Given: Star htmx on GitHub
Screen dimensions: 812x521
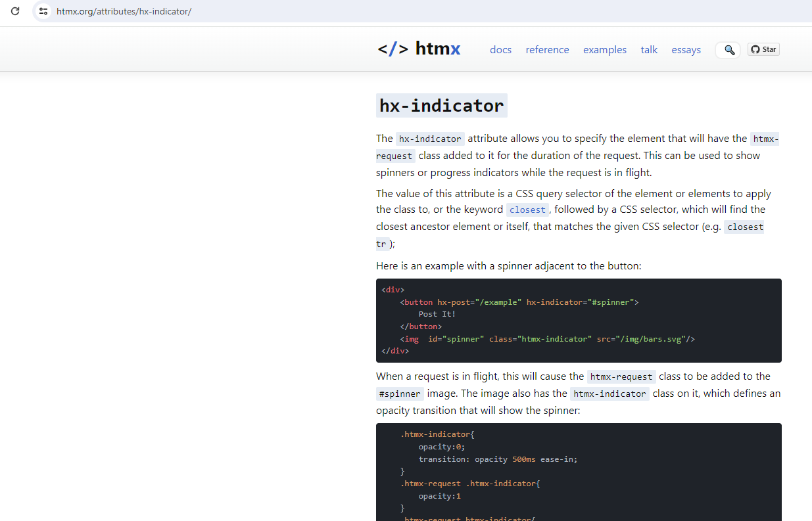Looking at the screenshot, I should tap(763, 49).
